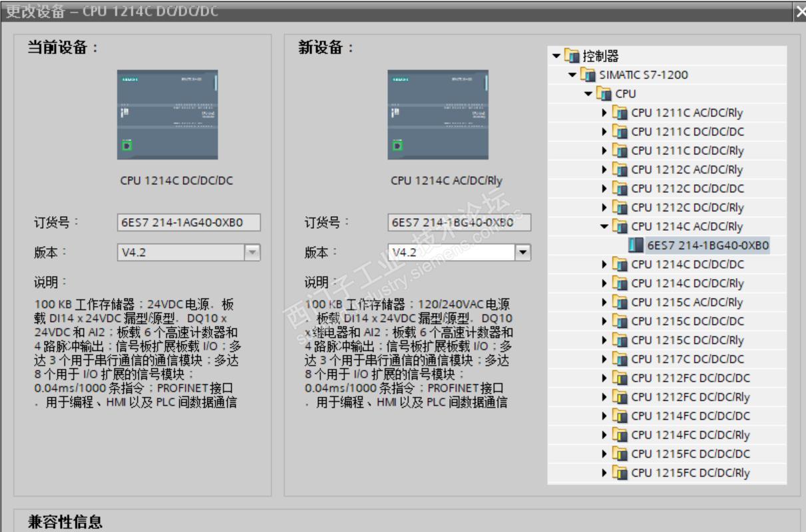
Task: Select CPU 1215FC DC/DC/Rly in tree
Action: tap(690, 473)
